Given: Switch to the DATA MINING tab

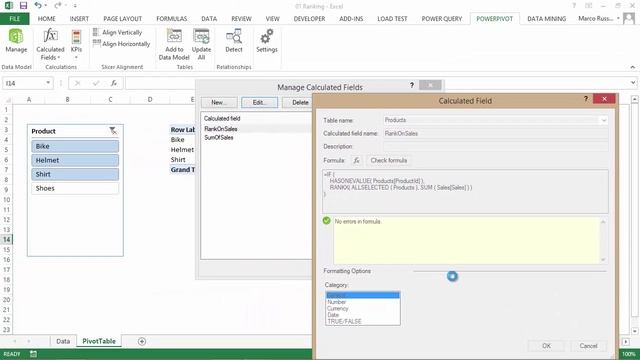Looking at the screenshot, I should tap(547, 19).
